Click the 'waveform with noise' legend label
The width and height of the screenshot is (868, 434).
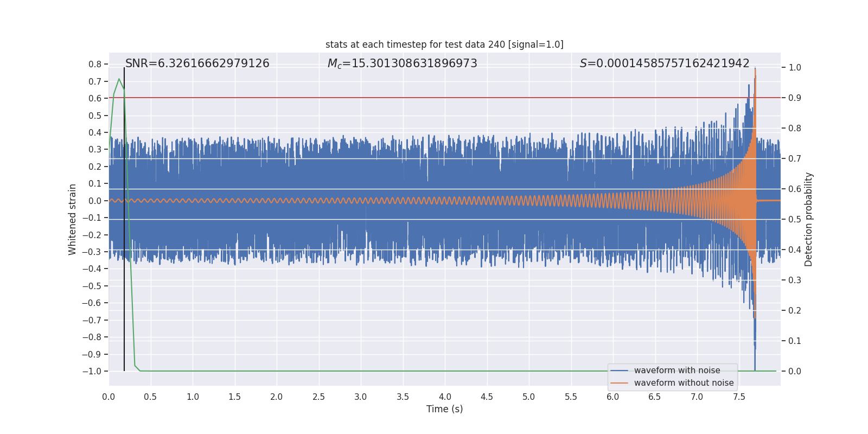(x=676, y=371)
